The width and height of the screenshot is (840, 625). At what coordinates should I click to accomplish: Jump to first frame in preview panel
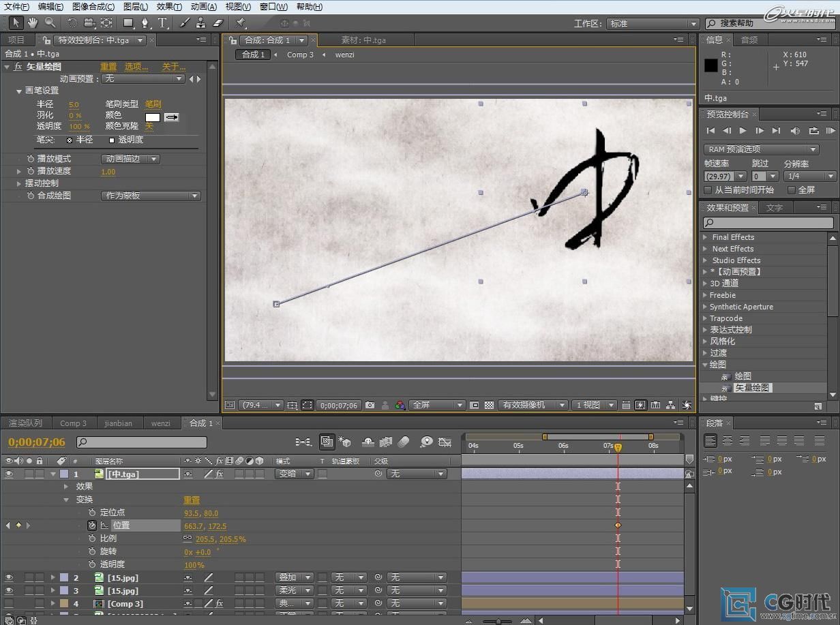(x=710, y=130)
